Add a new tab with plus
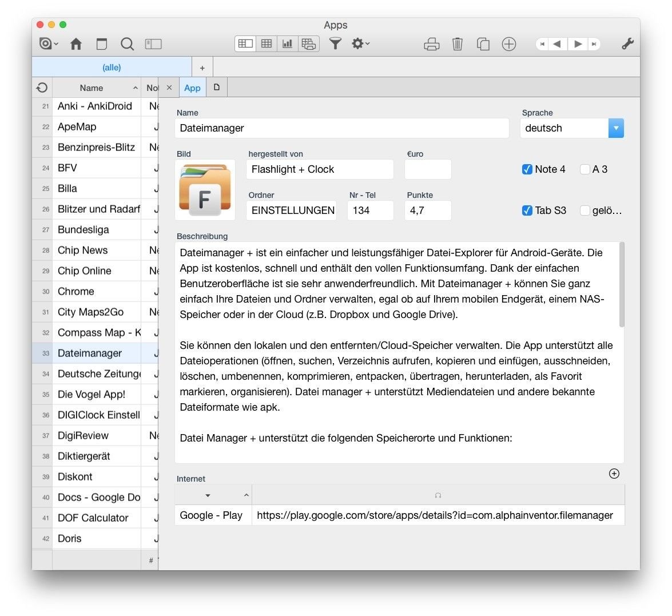This screenshot has height=616, width=672. 202,67
